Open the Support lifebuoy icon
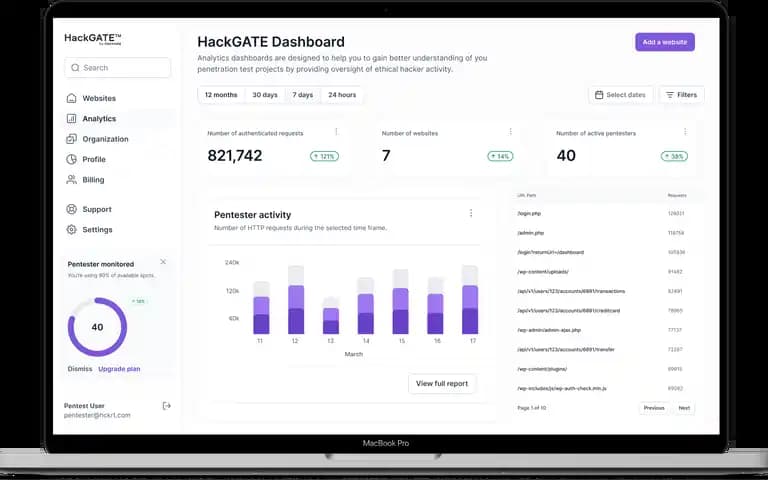The height and width of the screenshot is (480, 768). click(x=72, y=209)
